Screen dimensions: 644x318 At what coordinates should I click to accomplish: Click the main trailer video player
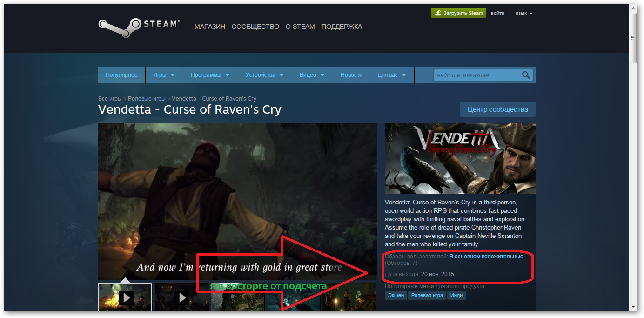(x=238, y=202)
